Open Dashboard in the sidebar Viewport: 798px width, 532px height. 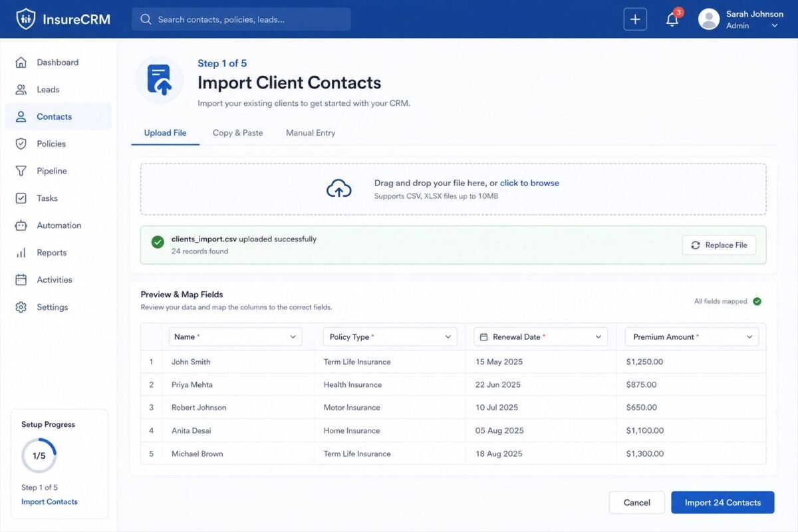click(x=58, y=63)
